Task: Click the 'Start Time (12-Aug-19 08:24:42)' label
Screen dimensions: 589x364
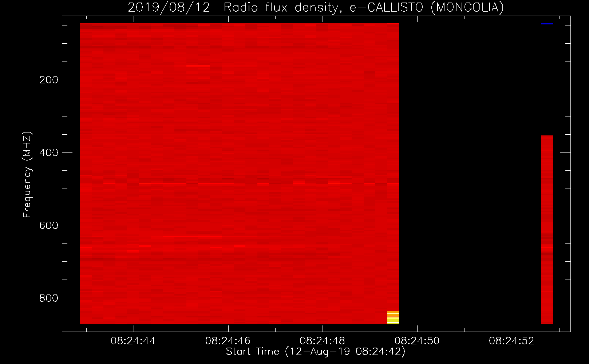Action: 316,352
